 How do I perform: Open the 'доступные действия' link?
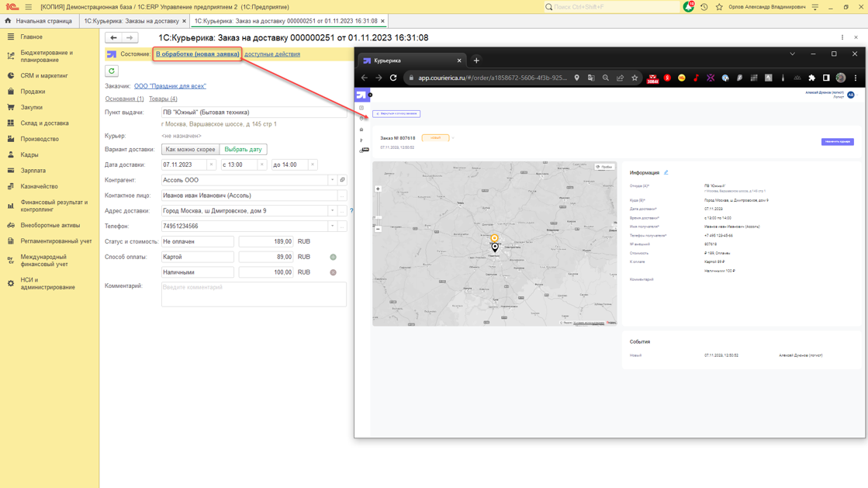pos(272,54)
